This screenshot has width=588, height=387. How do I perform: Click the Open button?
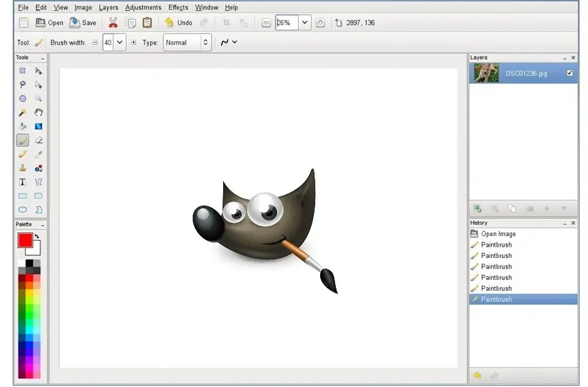(x=49, y=23)
